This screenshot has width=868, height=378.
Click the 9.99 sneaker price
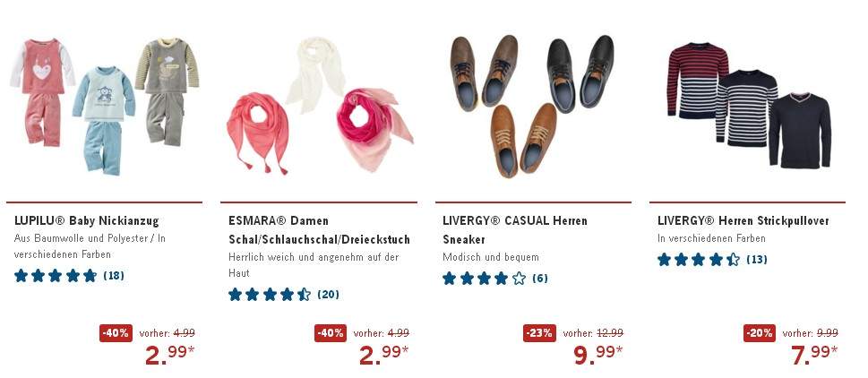pos(597,354)
